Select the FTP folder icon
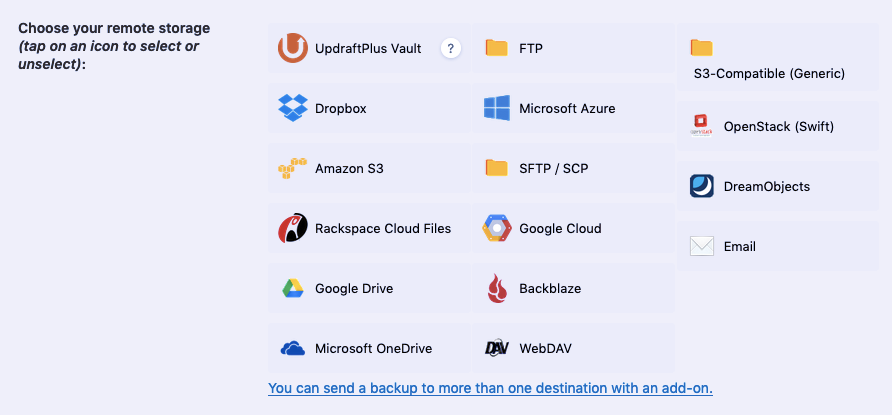Viewport: 892px width, 415px height. 497,48
